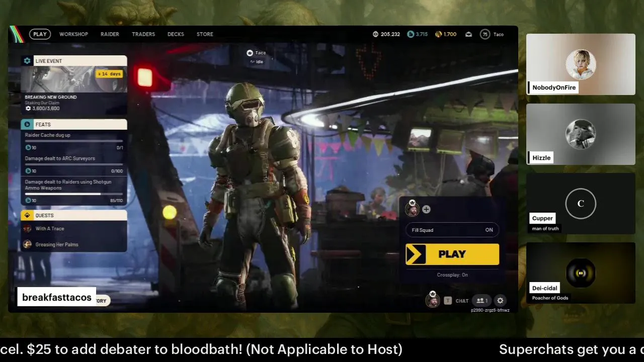Click Cupper participant C avatar

[x=581, y=204]
